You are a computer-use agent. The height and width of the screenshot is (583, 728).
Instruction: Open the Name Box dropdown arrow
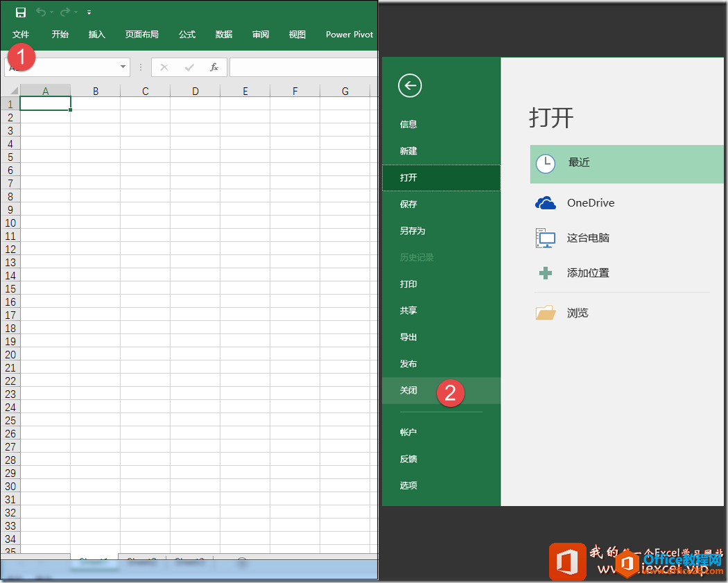point(123,67)
